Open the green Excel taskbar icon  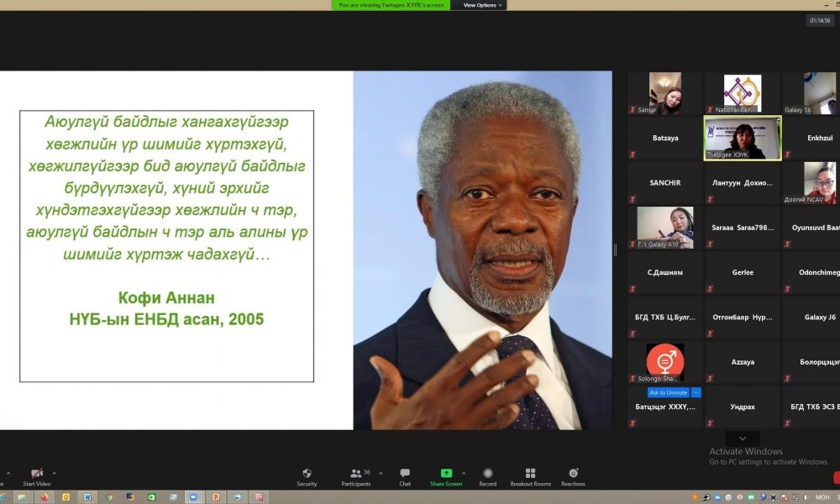(x=151, y=497)
